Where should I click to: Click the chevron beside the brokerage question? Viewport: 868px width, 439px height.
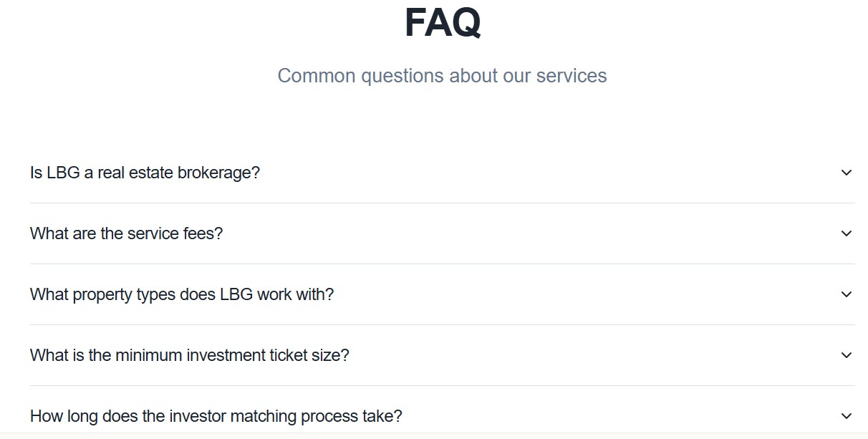(847, 173)
